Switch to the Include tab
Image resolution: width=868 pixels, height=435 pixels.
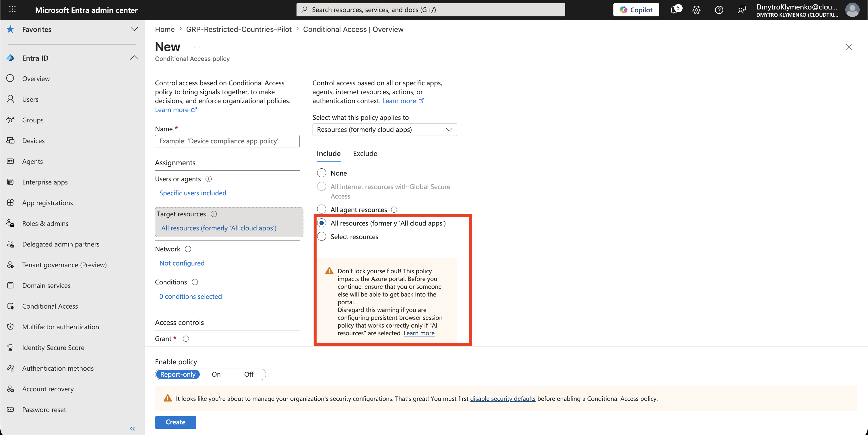(x=329, y=153)
